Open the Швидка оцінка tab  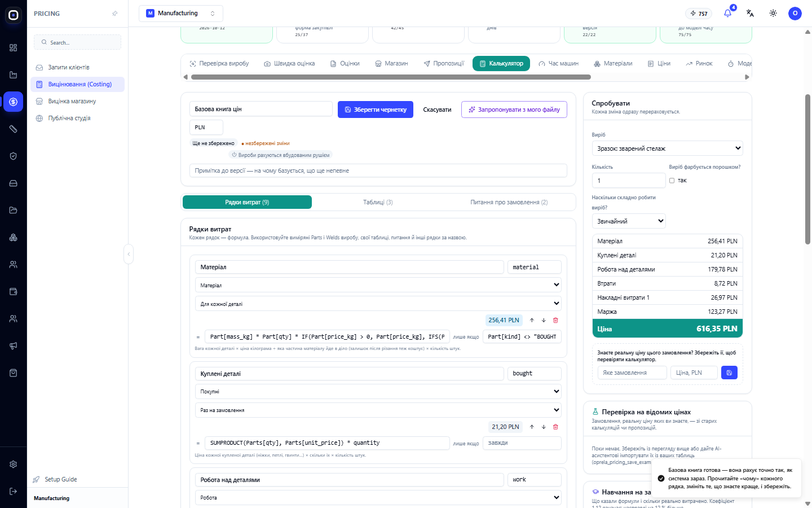coord(289,64)
